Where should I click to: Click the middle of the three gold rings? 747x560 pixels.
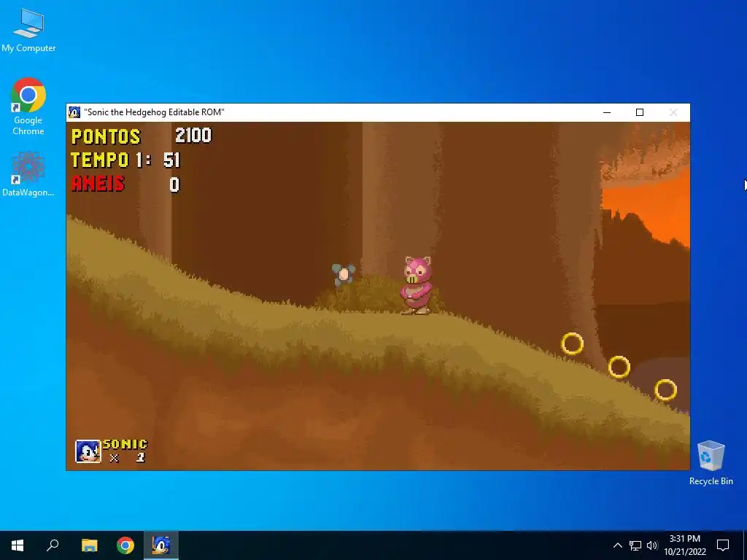tap(619, 367)
